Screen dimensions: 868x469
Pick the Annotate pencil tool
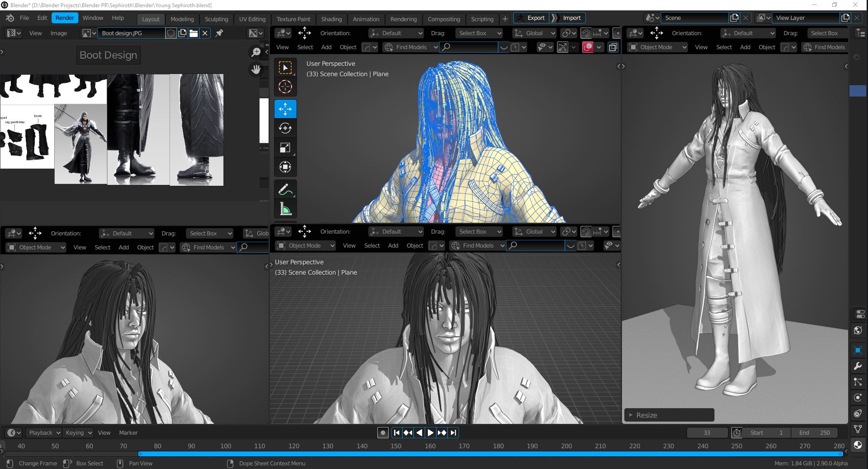click(x=285, y=189)
